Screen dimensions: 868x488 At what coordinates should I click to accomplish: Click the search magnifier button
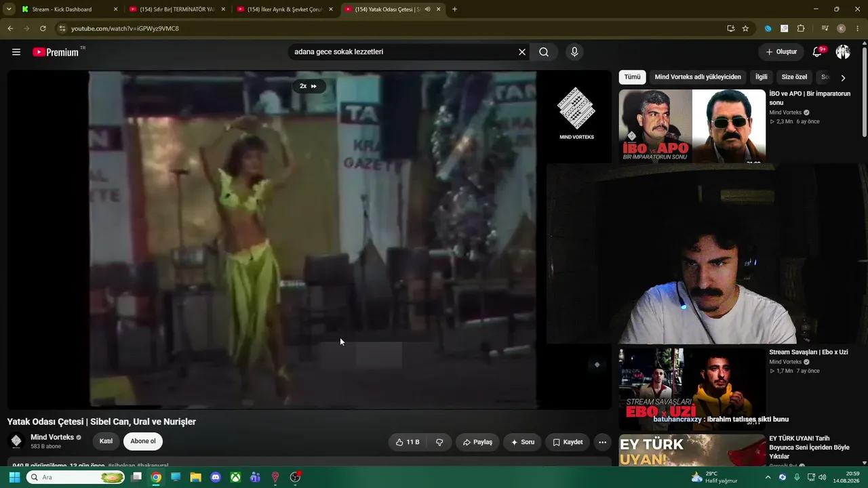click(544, 52)
